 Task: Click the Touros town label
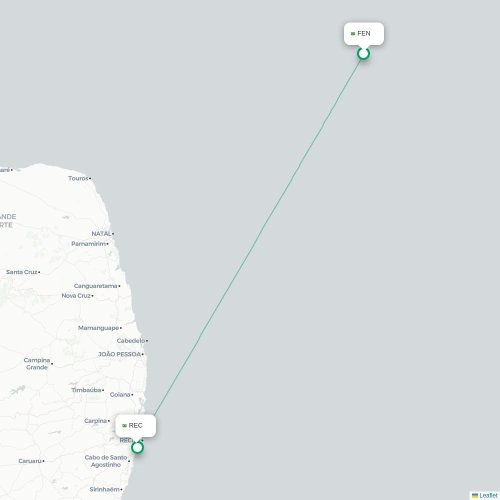[78, 178]
